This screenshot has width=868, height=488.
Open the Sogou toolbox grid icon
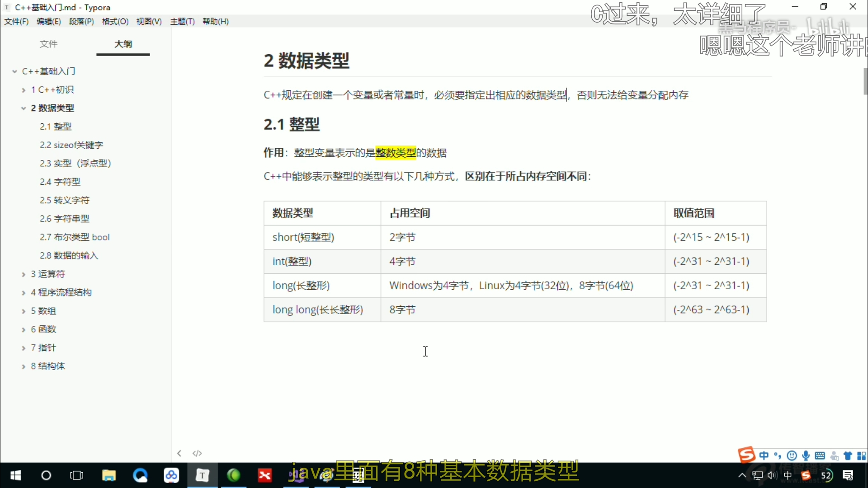[863, 455]
